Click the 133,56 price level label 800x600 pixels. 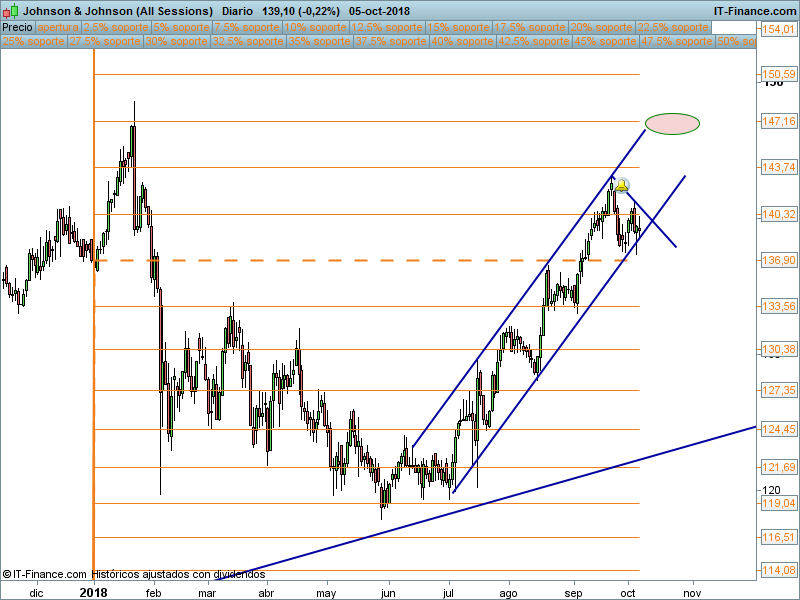778,307
